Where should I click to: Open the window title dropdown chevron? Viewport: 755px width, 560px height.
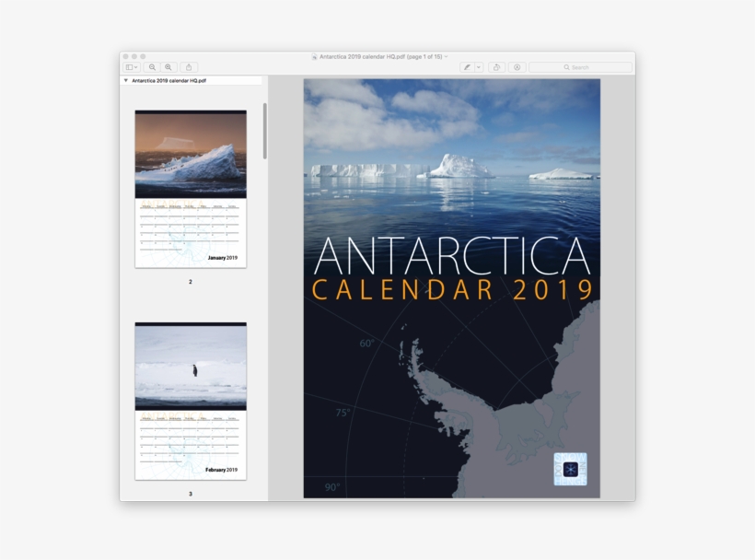click(x=446, y=56)
